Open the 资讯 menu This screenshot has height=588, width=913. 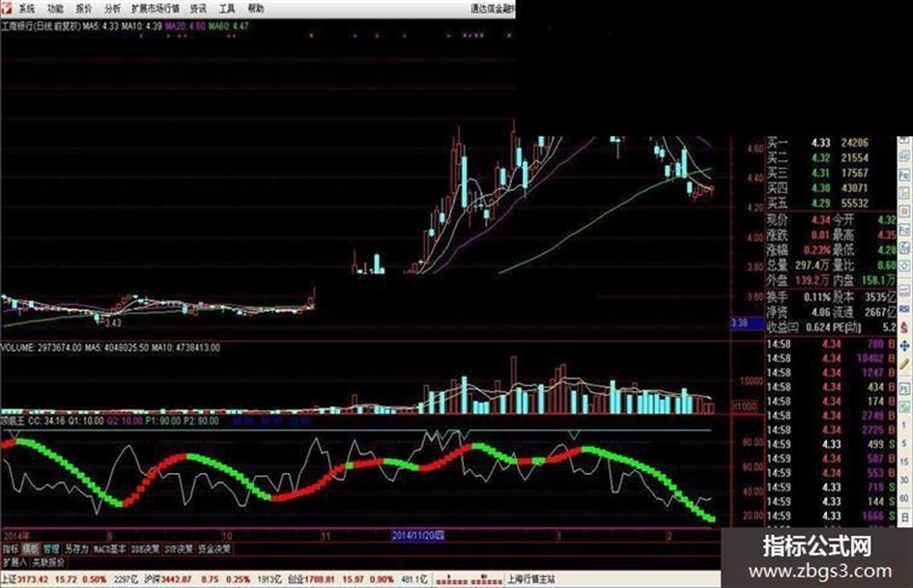[199, 9]
